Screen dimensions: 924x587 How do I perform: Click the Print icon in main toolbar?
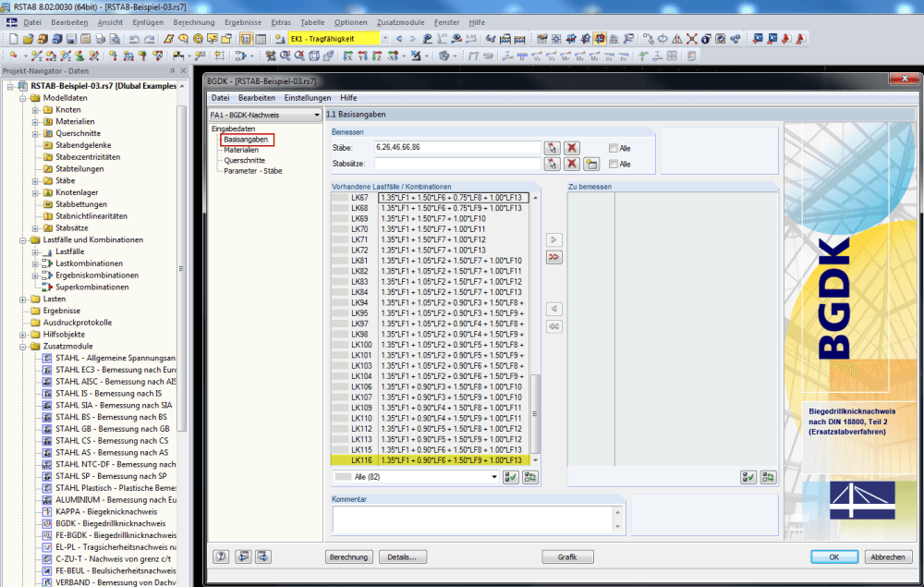[100, 39]
